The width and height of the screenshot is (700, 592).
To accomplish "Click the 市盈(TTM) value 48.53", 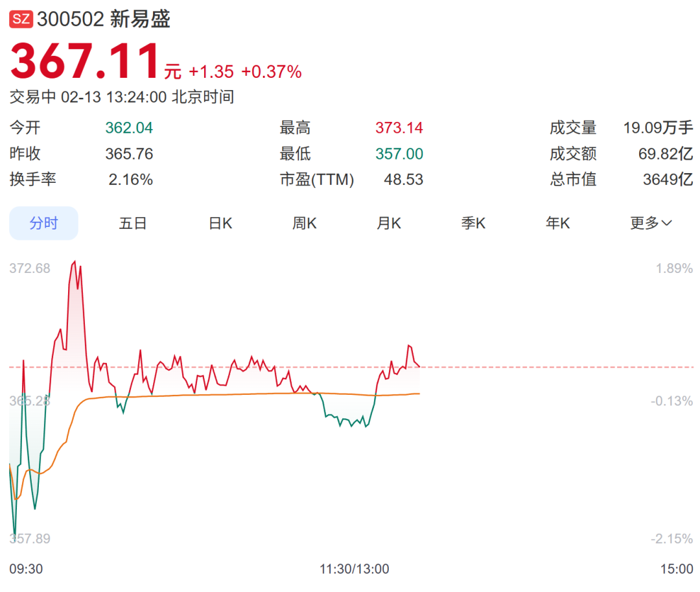I will click(403, 180).
